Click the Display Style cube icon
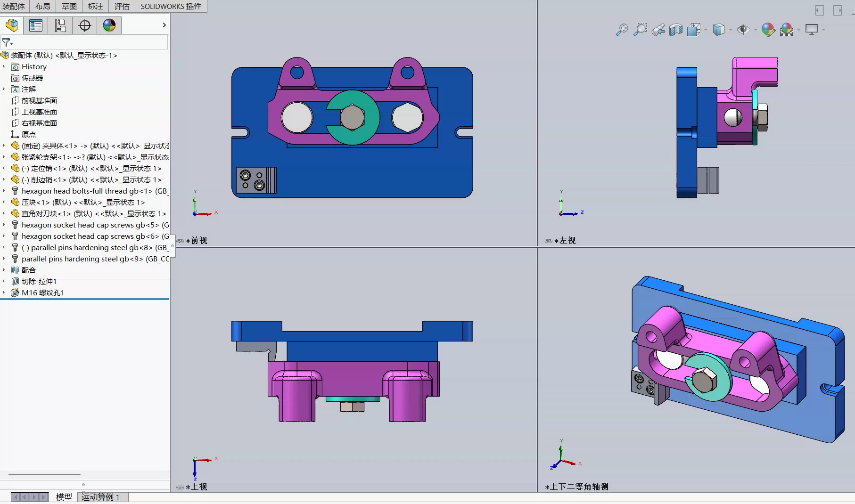 tap(718, 30)
